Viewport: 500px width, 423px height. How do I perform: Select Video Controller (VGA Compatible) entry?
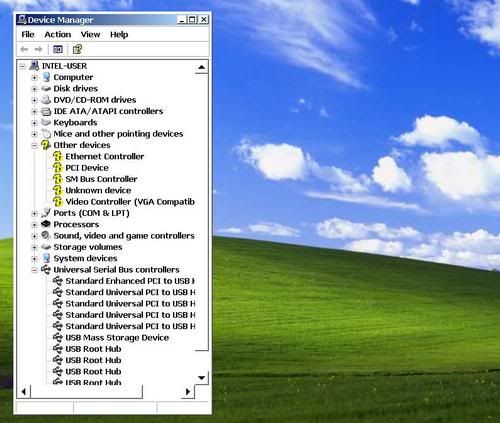130,202
